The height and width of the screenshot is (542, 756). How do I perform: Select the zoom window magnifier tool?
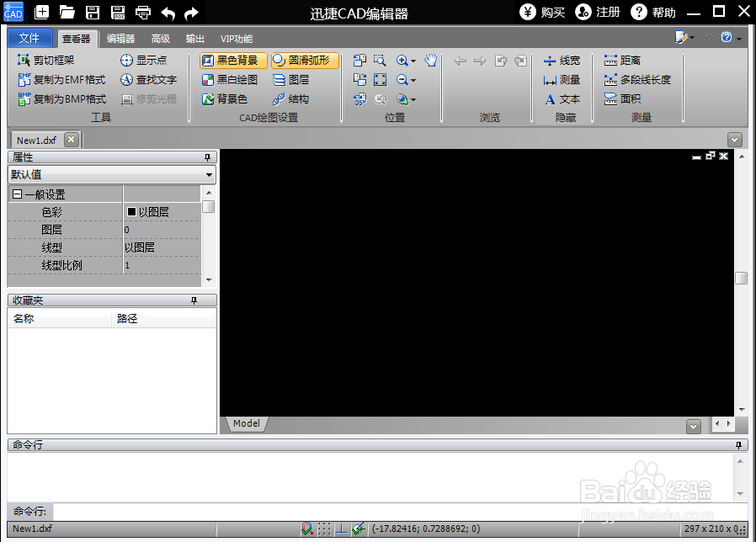tap(380, 61)
